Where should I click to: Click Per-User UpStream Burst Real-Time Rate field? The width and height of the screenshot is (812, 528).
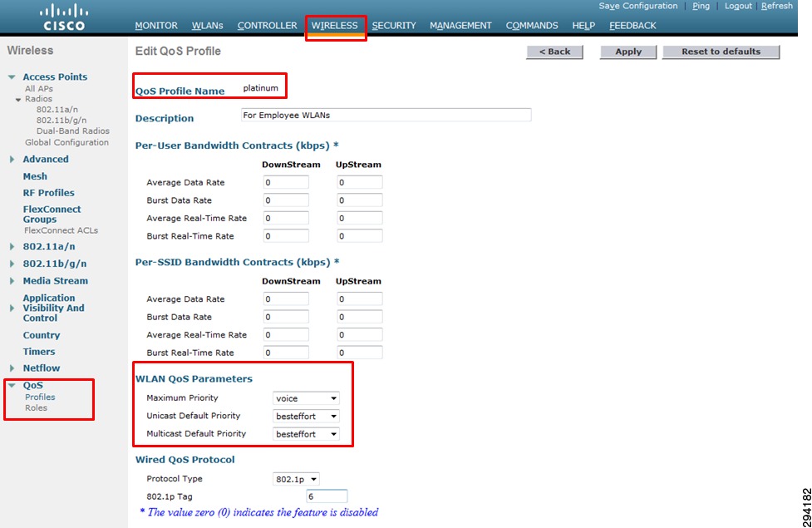pyautogui.click(x=359, y=236)
